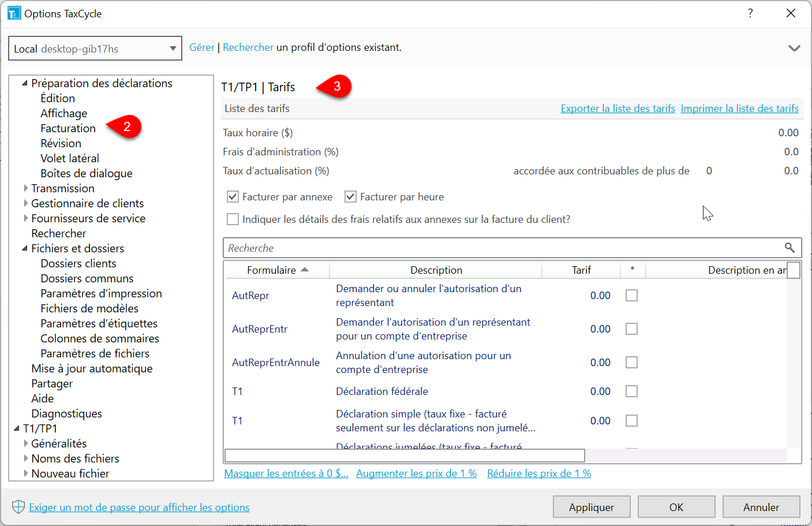Image resolution: width=812 pixels, height=526 pixels.
Task: Click Imprimer la liste des tarifs link
Action: 740,109
